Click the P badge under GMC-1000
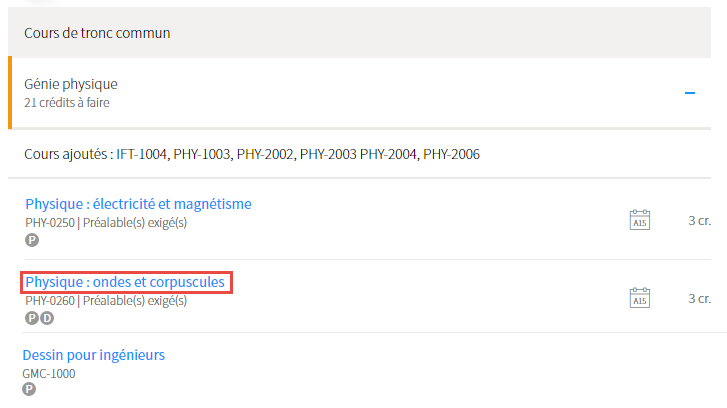 point(29,389)
